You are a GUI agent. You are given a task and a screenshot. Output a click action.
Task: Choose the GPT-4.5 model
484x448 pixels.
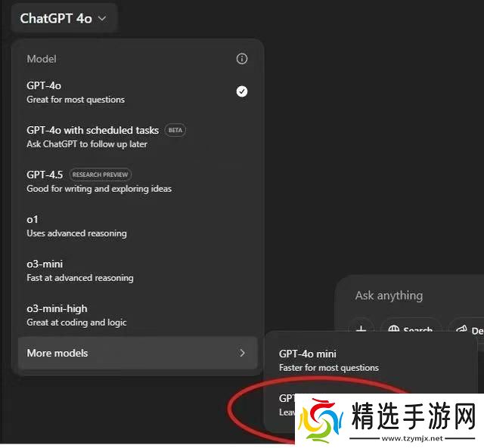point(138,181)
